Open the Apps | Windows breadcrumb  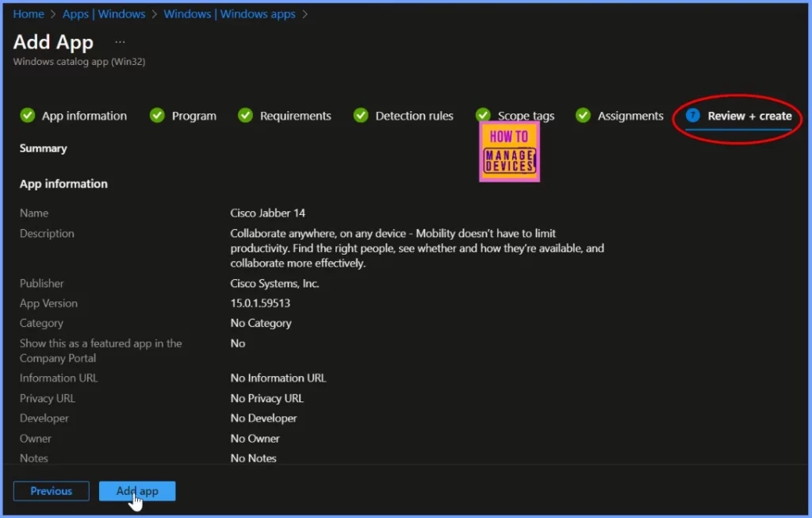point(104,14)
